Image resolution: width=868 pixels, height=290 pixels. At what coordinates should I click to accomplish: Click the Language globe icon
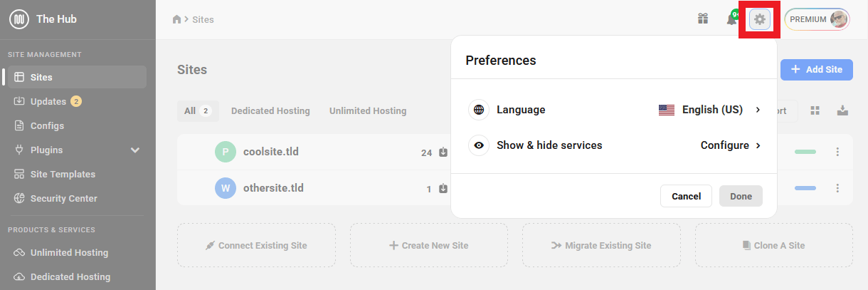(479, 110)
